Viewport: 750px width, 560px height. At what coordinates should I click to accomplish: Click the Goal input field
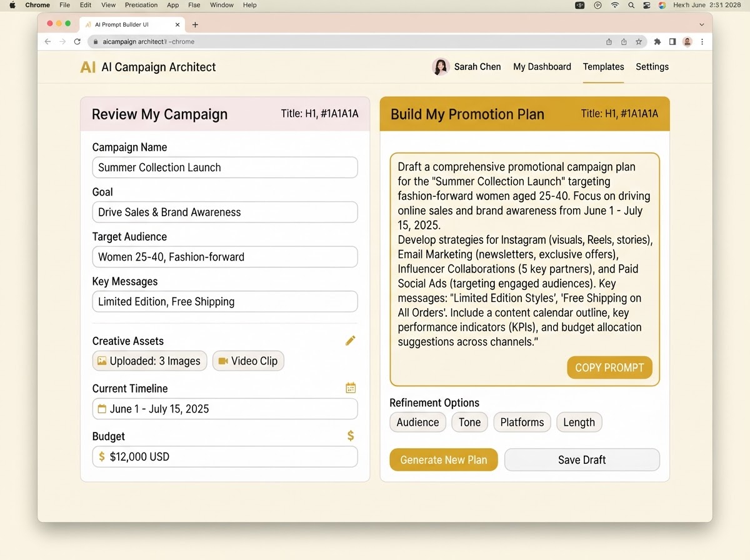click(225, 212)
